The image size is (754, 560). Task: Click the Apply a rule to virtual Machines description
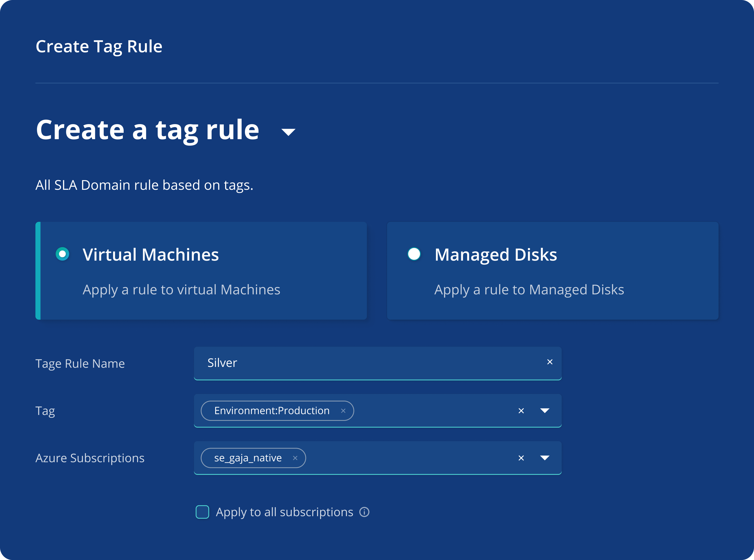coord(181,290)
